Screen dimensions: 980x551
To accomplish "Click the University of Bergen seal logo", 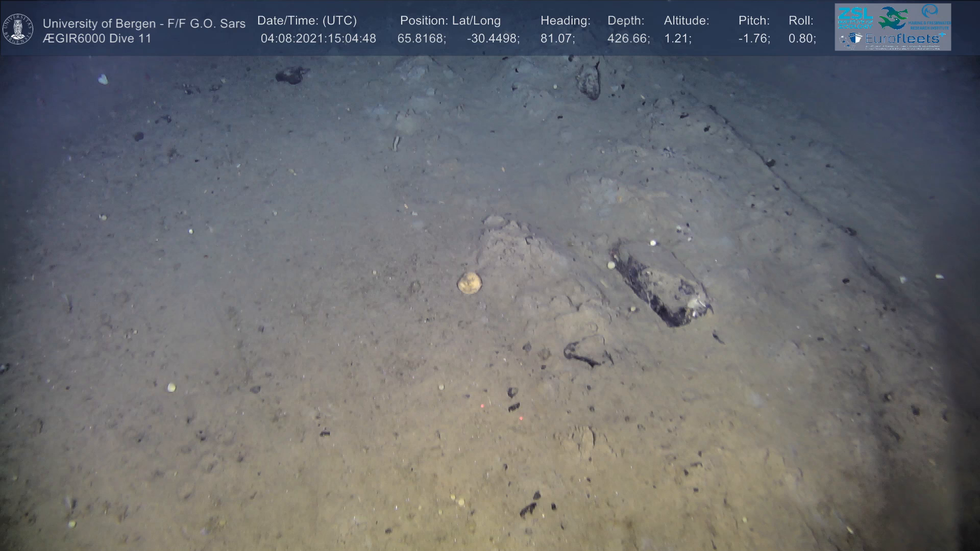I will click(x=18, y=29).
